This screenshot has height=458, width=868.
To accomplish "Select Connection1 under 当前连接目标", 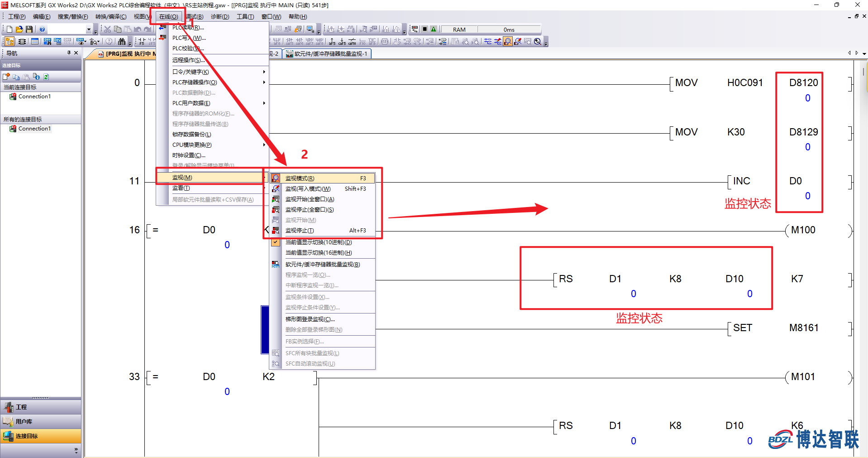I will click(34, 96).
